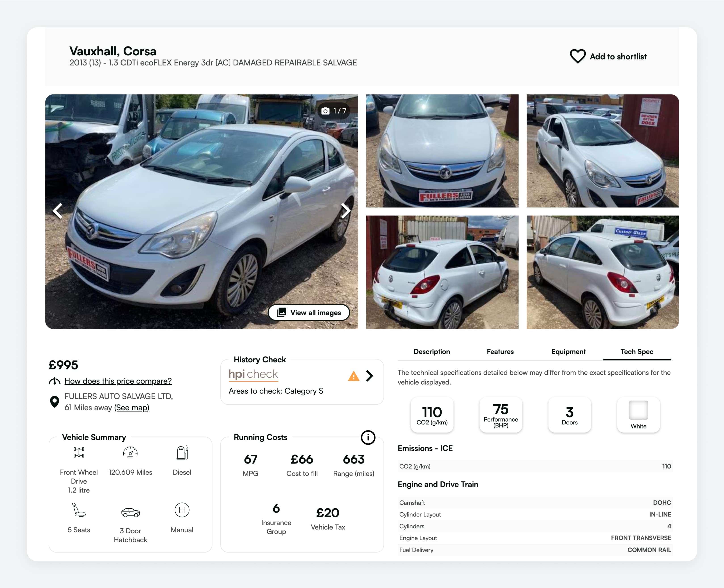724x588 pixels.
Task: Click the location pin icon
Action: (54, 402)
